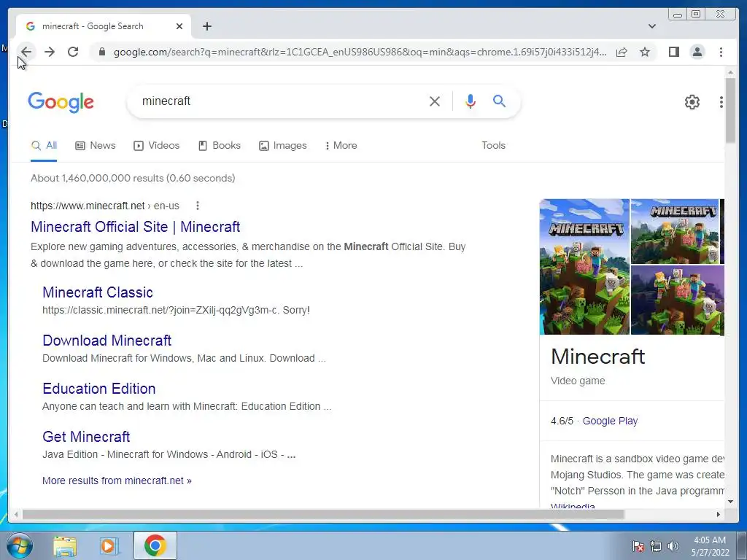
Task: Bookmark this page with the star icon
Action: coord(645,52)
